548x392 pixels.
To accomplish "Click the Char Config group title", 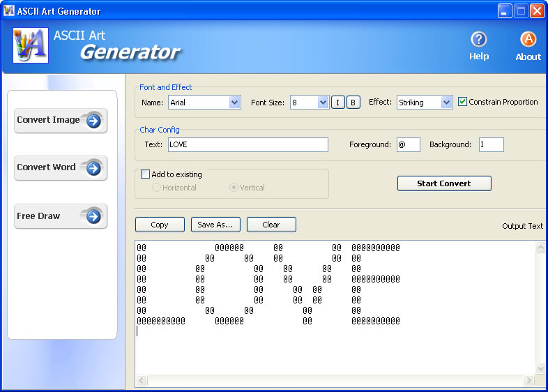I will coord(160,130).
